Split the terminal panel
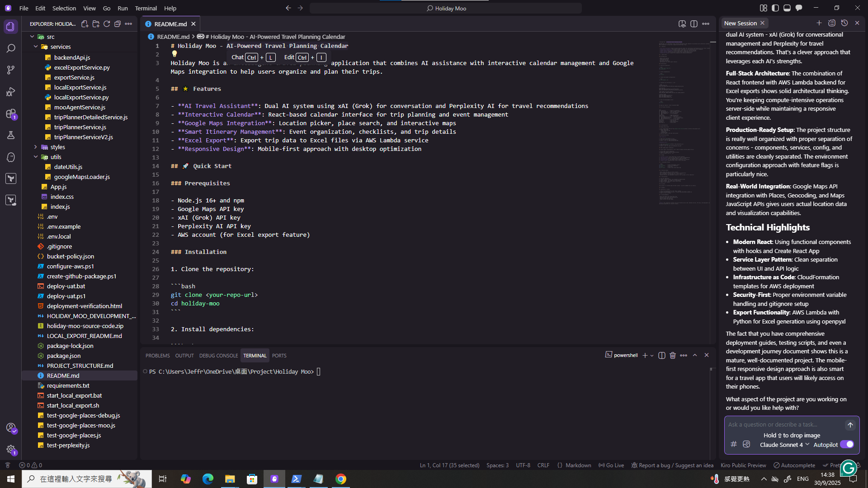This screenshot has height=488, width=868. tap(662, 356)
